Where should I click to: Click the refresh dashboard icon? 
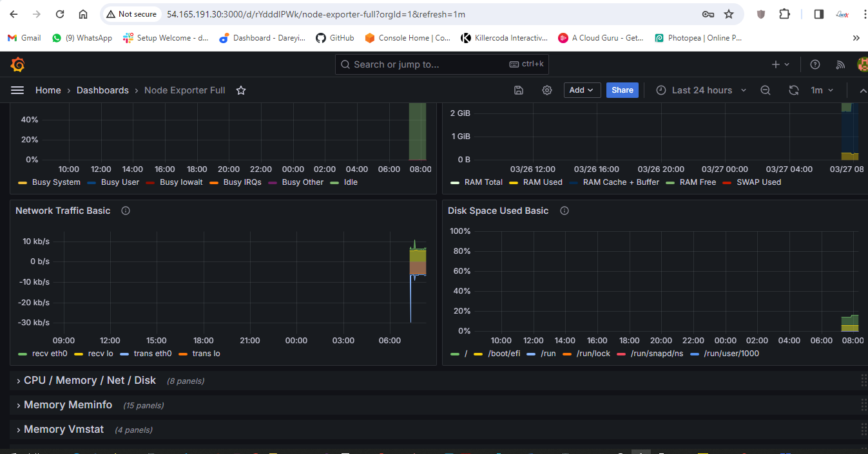pyautogui.click(x=794, y=90)
